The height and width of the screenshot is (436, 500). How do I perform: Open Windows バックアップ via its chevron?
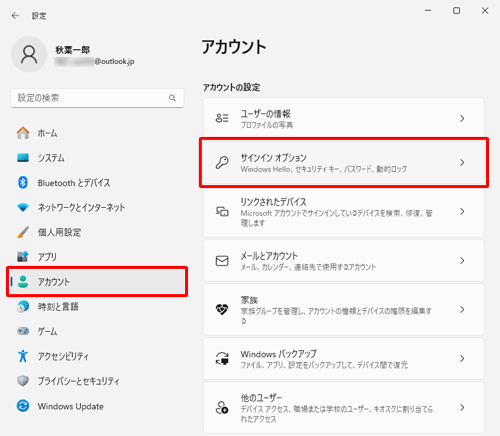click(462, 358)
